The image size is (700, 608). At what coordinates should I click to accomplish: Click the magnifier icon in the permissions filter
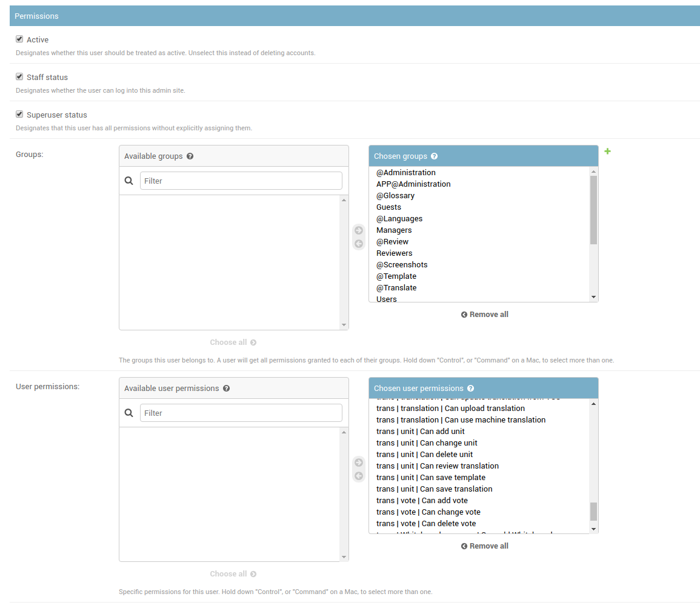click(128, 413)
